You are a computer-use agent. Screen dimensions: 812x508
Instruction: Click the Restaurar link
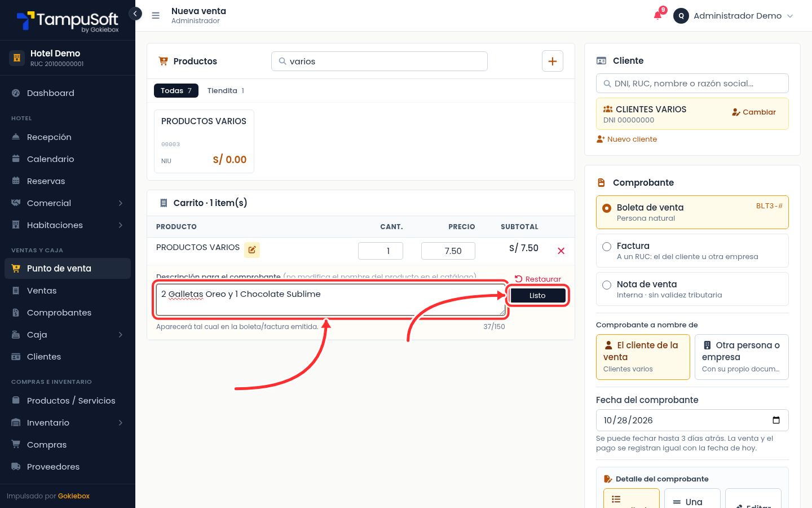coord(538,279)
